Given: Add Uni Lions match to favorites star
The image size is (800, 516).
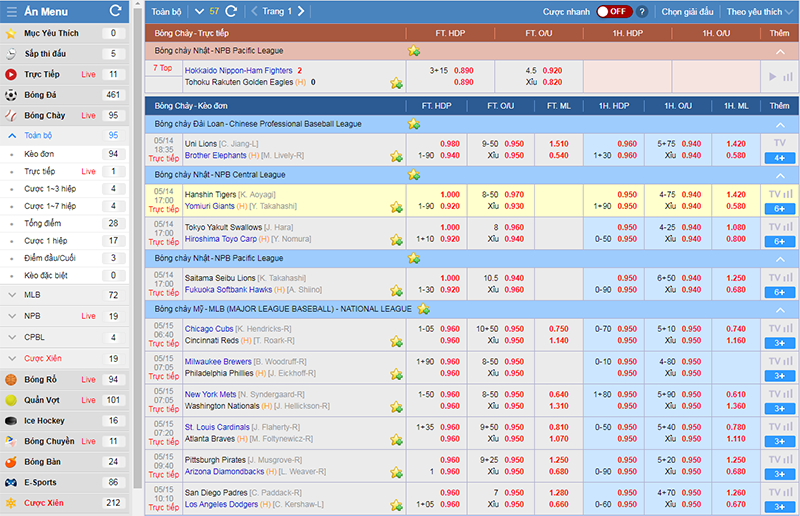Looking at the screenshot, I should point(396,157).
